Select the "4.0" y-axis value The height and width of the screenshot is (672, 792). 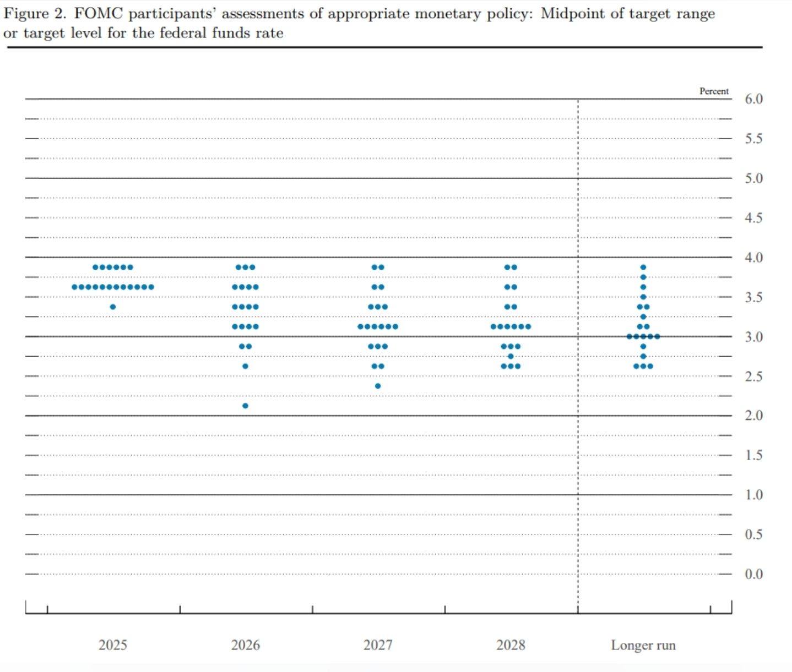coord(754,258)
